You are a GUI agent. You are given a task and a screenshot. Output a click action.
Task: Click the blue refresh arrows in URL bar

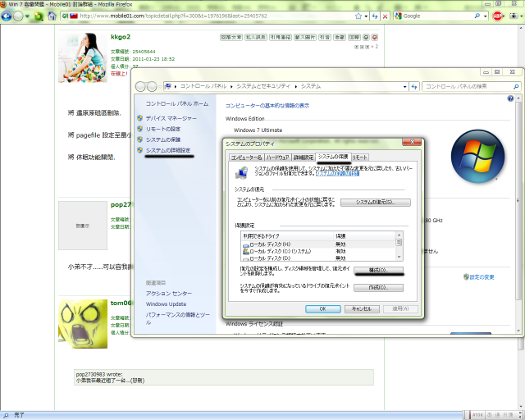point(375,16)
